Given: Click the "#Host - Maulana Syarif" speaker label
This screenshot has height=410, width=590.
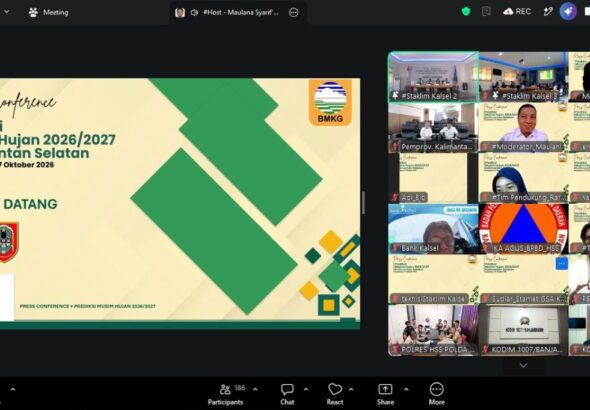Looking at the screenshot, I should point(241,12).
